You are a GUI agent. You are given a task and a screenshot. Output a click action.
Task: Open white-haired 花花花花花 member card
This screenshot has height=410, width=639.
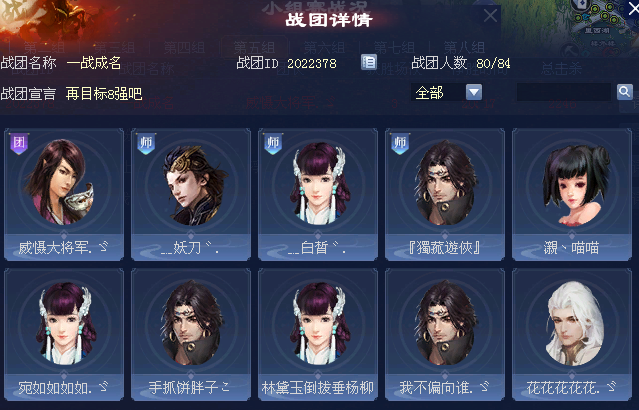[572, 335]
